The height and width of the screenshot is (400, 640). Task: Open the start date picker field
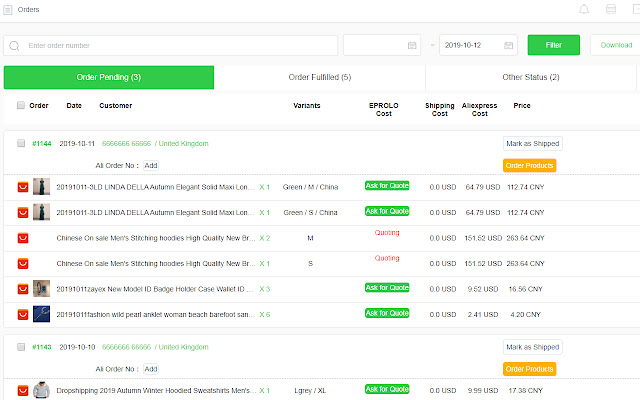point(381,45)
